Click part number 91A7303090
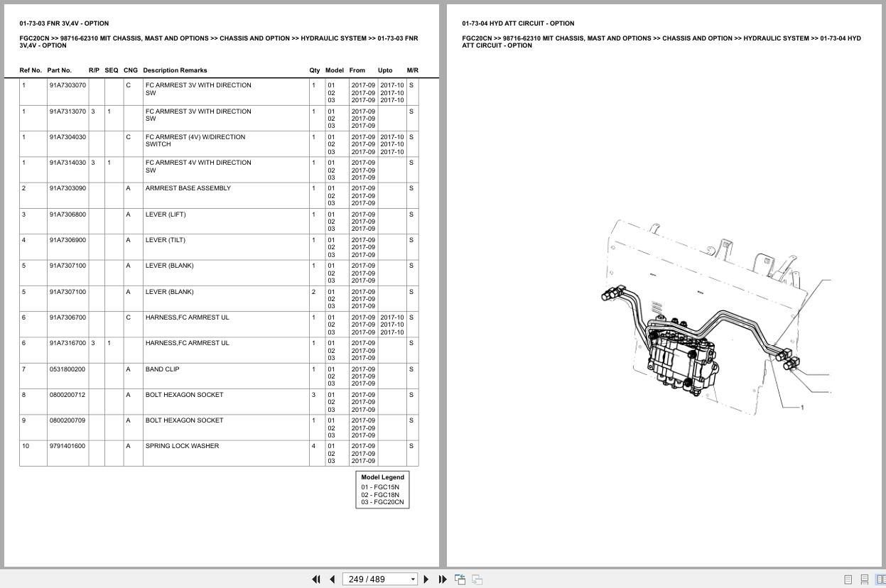The height and width of the screenshot is (588, 886). [67, 188]
